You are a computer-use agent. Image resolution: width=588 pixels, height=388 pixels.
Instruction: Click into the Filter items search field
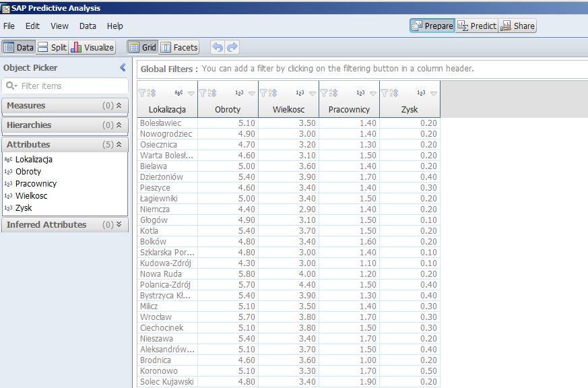point(65,86)
